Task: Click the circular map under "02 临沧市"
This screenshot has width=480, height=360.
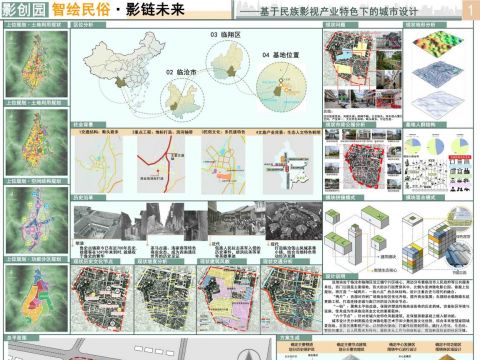Action: pos(182,101)
